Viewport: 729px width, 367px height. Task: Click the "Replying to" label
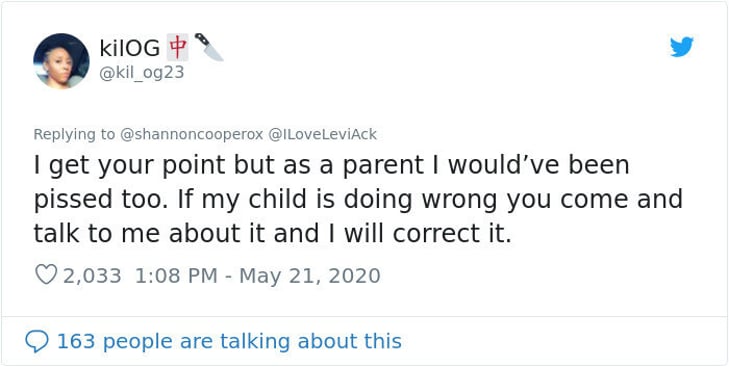pyautogui.click(x=74, y=134)
